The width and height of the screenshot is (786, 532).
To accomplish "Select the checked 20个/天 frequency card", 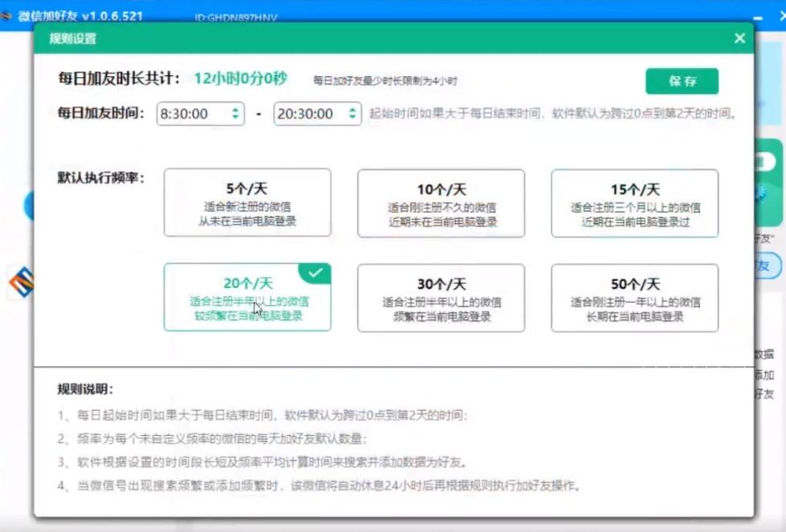I will pos(247,297).
